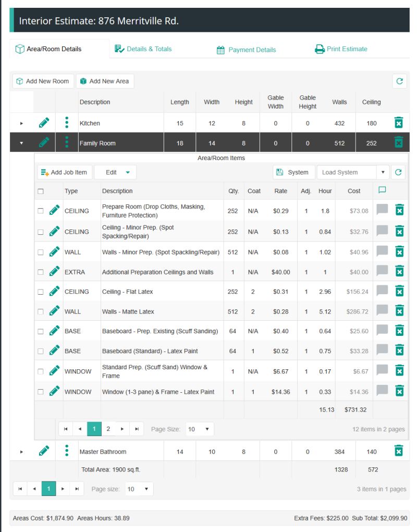Delete the Ceiling - Minor Prep item
This screenshot has height=532, width=417.
(399, 231)
